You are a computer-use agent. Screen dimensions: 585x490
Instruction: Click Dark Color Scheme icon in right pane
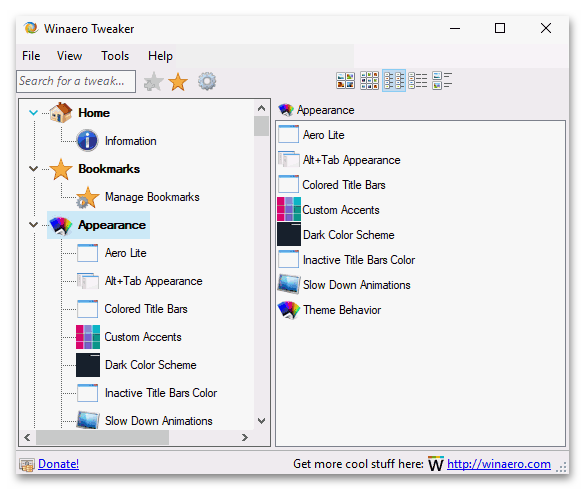pyautogui.click(x=289, y=234)
